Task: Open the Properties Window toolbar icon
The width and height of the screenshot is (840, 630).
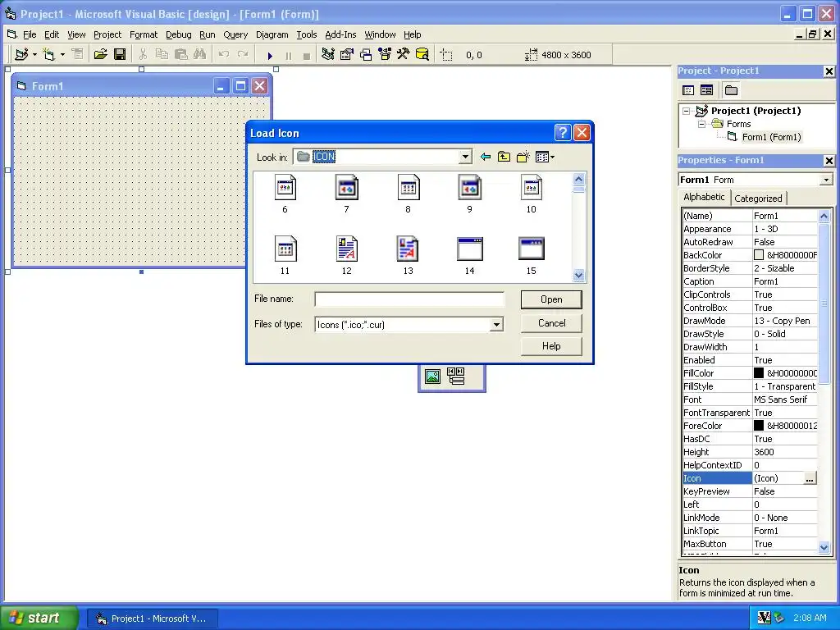Action: (x=347, y=54)
